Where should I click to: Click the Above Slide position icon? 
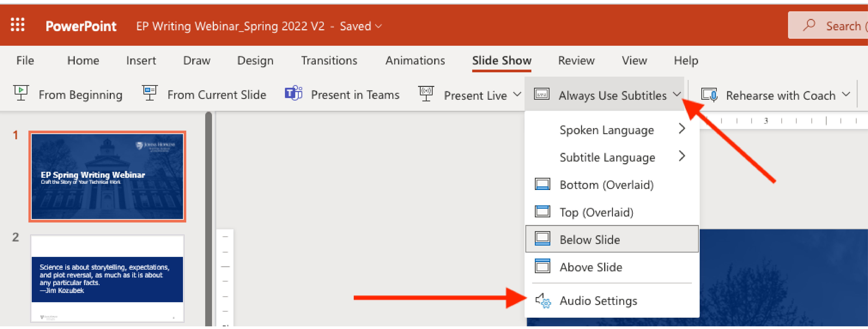coord(542,266)
